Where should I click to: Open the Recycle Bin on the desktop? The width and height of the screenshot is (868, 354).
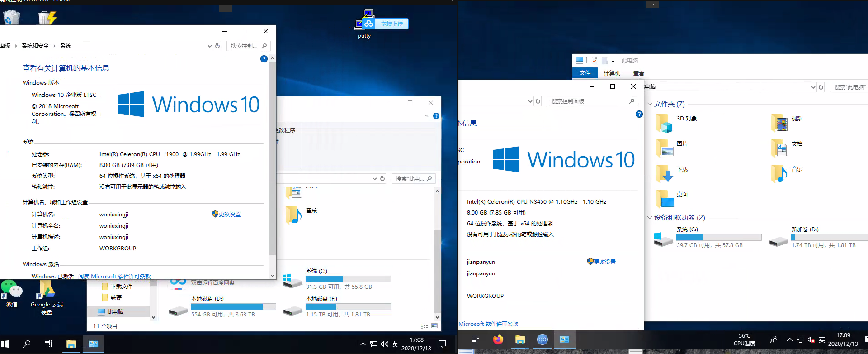[x=12, y=17]
